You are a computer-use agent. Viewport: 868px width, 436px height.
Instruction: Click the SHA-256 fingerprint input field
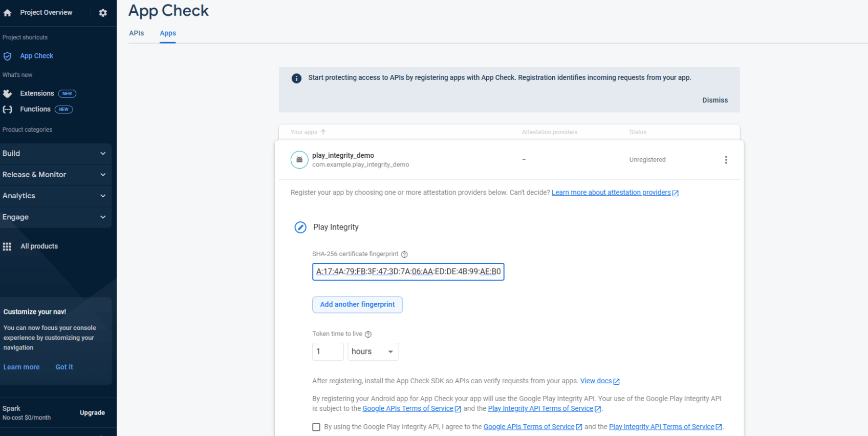408,272
